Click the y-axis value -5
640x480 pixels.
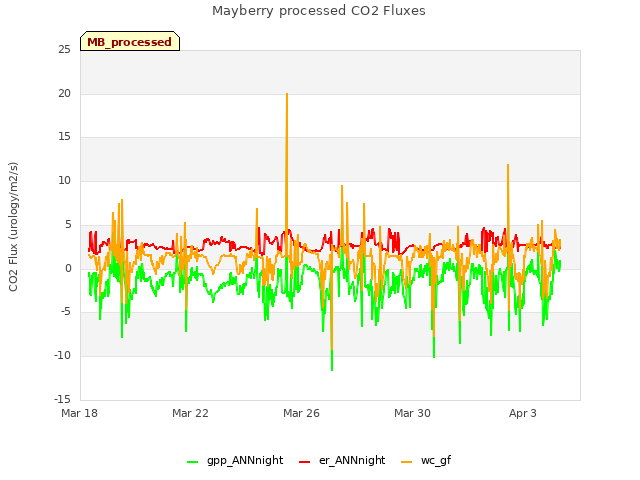65,312
